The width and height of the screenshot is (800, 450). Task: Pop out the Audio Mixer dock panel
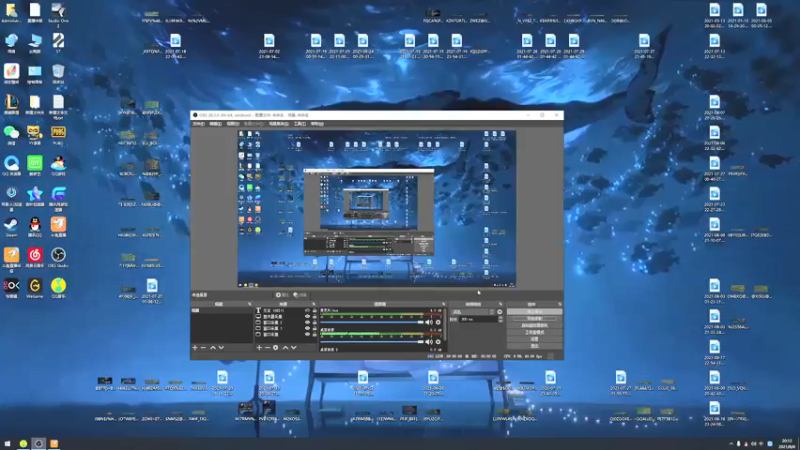443,304
